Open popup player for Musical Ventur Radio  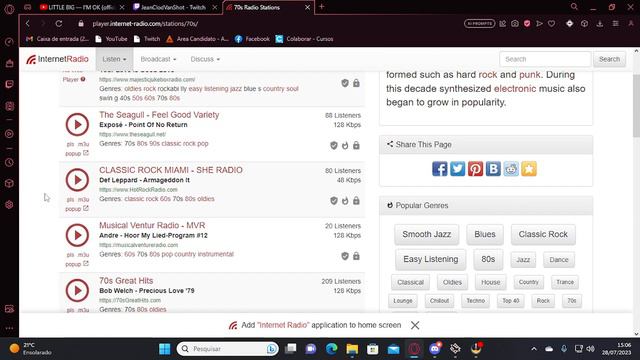pos(77,264)
